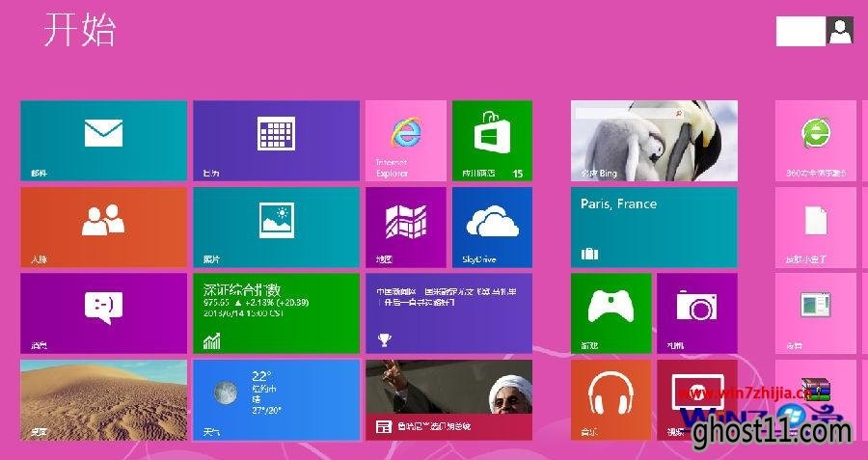Open the Calendar tile

click(x=276, y=141)
